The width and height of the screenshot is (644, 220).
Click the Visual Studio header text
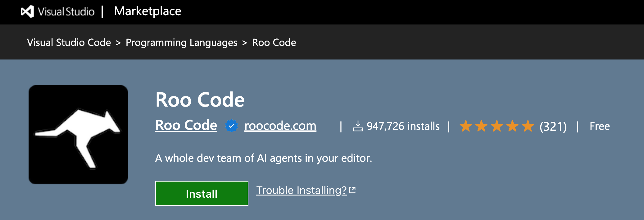66,12
